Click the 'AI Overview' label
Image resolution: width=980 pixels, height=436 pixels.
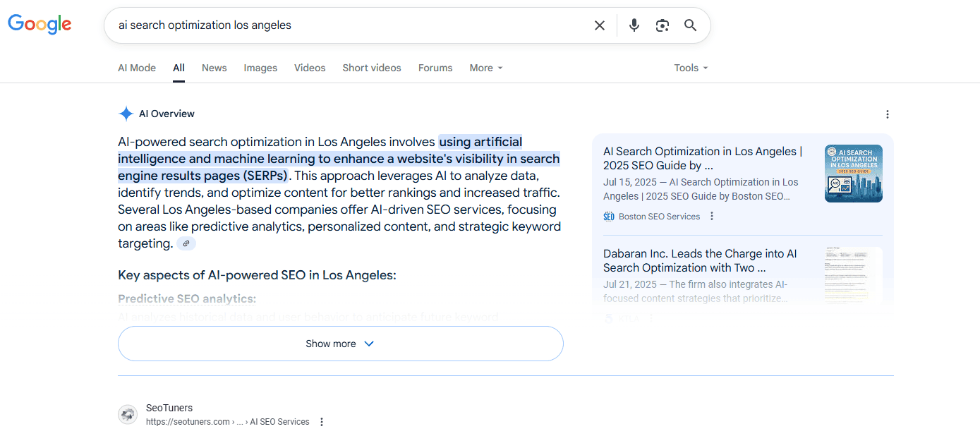167,114
